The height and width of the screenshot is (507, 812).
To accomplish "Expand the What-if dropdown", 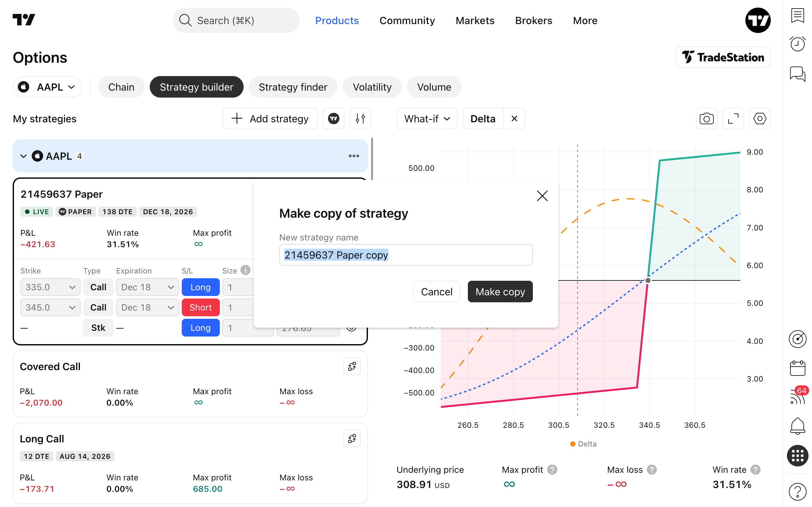I will tap(427, 119).
